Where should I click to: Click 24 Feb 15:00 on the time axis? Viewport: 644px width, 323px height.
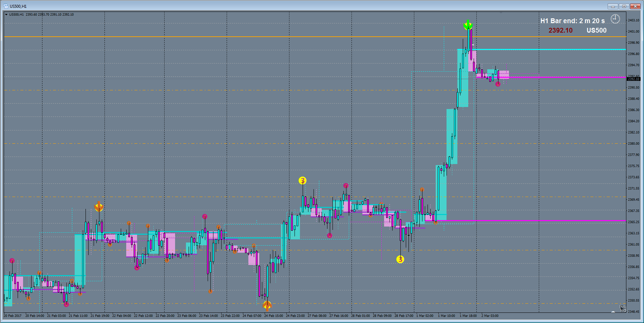273,316
